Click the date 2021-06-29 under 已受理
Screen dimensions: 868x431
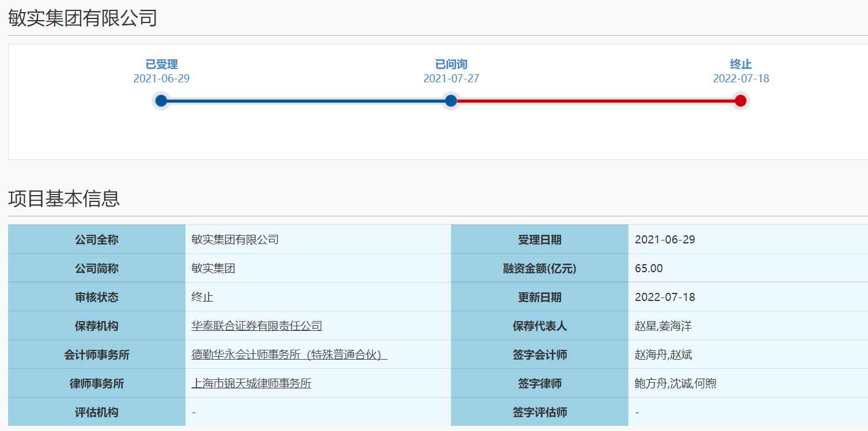click(161, 79)
